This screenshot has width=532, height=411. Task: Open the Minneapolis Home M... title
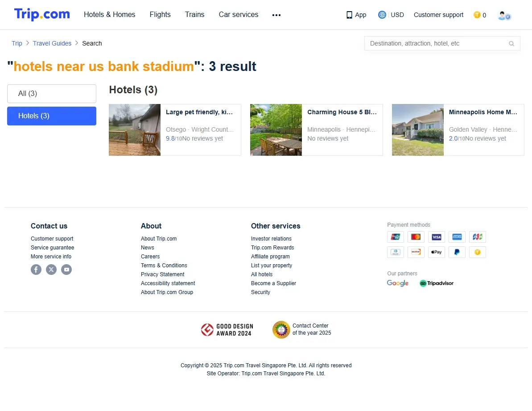coord(483,112)
